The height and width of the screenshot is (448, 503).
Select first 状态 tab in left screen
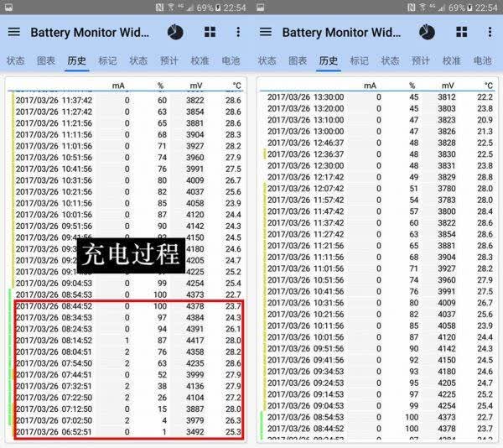click(x=15, y=60)
